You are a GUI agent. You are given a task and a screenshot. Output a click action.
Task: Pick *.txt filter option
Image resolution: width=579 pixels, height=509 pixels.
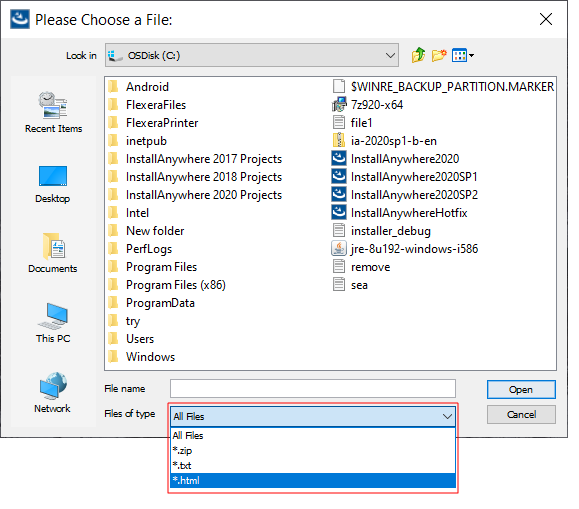[313, 465]
